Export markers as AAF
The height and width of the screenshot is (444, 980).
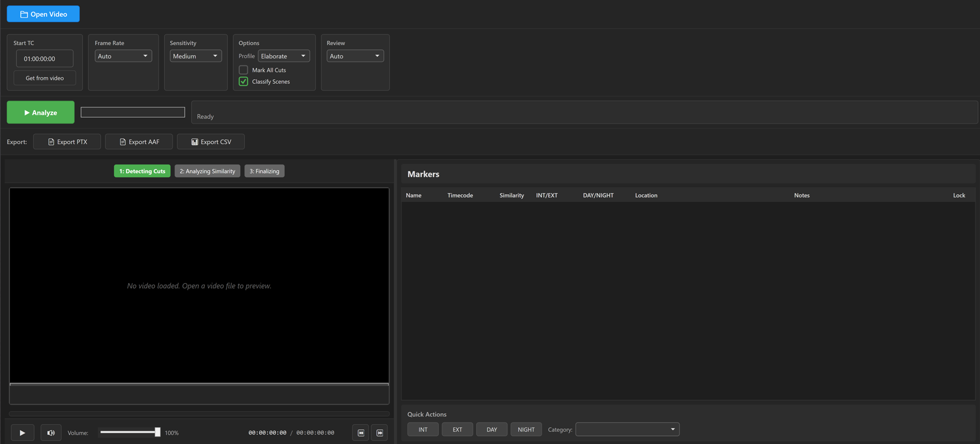pos(139,142)
